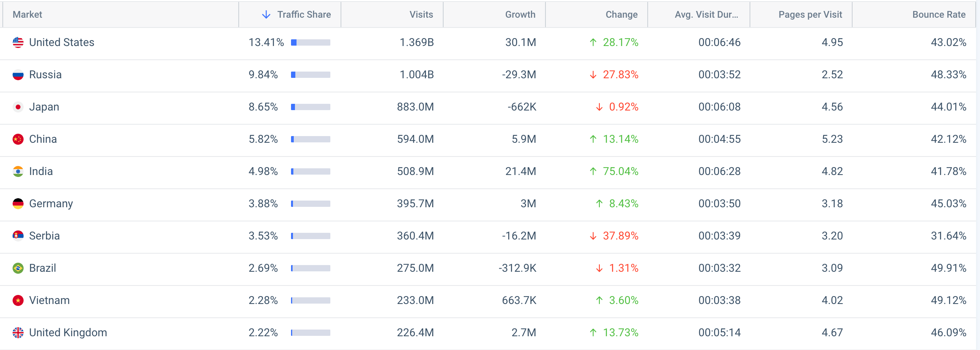Toggle sort arrow on Traffic Share column
This screenshot has height=350, width=980.
266,15
